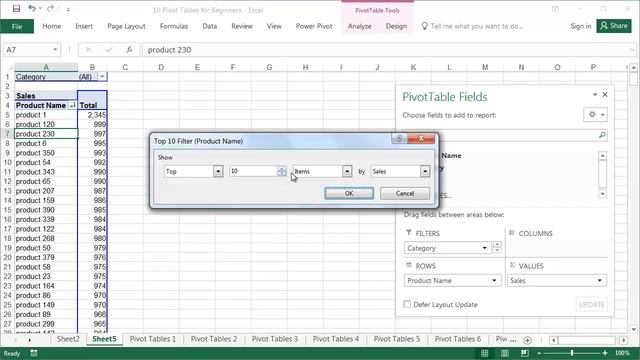Screen dimensions: 640x360
Task: Click the formula bar Cancel X icon
Action: click(88, 50)
